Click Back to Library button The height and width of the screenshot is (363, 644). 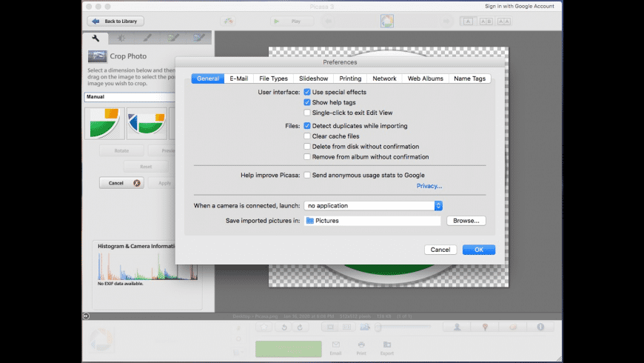115,21
